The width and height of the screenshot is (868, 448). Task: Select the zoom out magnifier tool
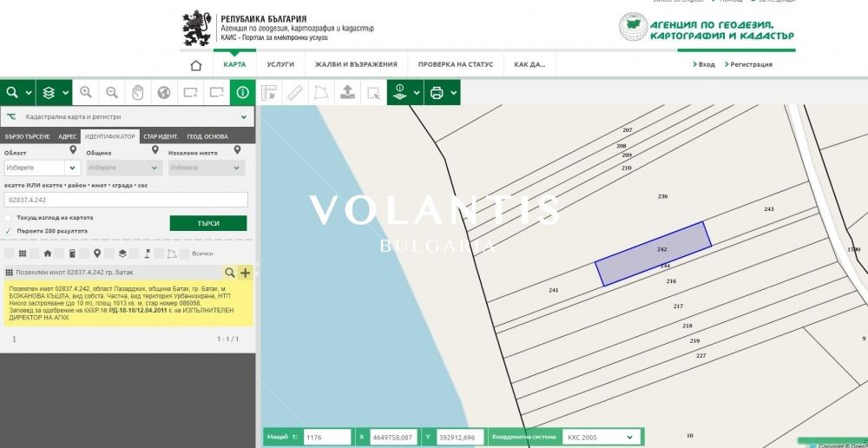(112, 93)
